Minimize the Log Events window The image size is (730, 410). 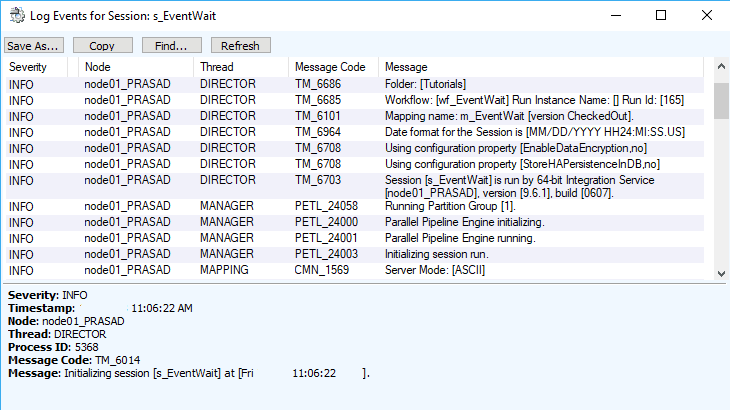pos(616,15)
